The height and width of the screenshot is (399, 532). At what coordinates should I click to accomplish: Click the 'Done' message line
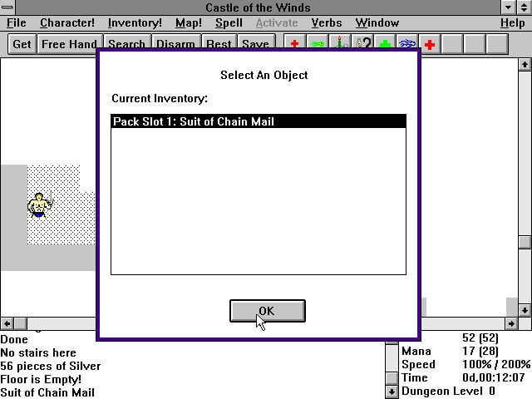tap(14, 340)
